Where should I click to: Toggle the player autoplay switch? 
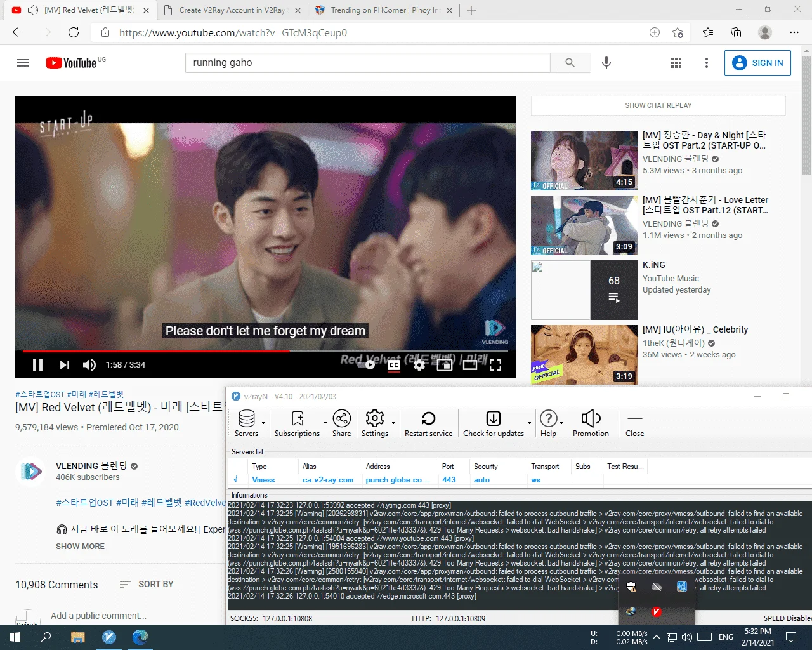pos(366,365)
